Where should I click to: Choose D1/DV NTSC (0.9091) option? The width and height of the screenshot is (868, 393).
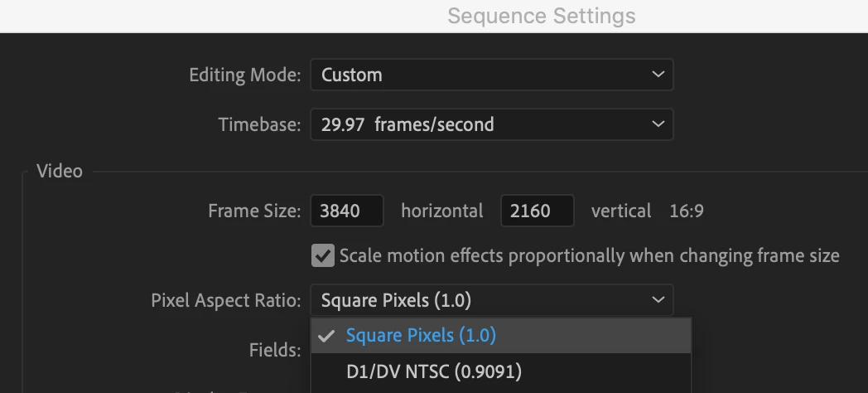pyautogui.click(x=433, y=371)
